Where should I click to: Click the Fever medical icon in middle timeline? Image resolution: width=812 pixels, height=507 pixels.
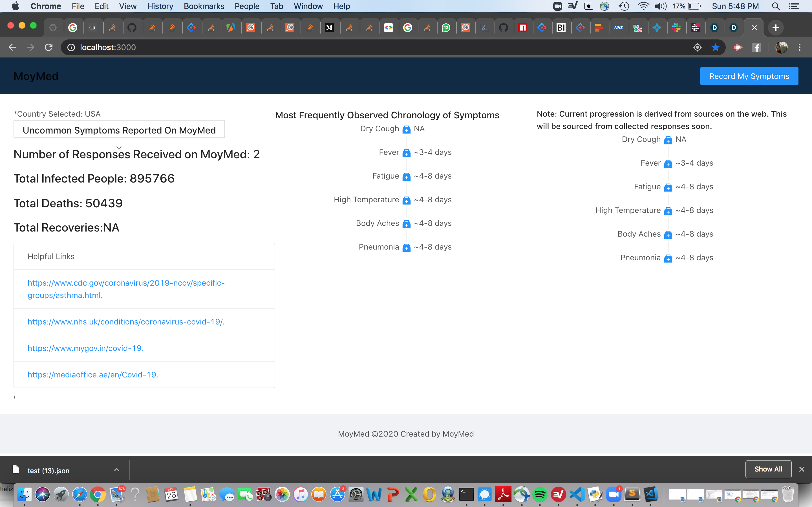(x=406, y=153)
